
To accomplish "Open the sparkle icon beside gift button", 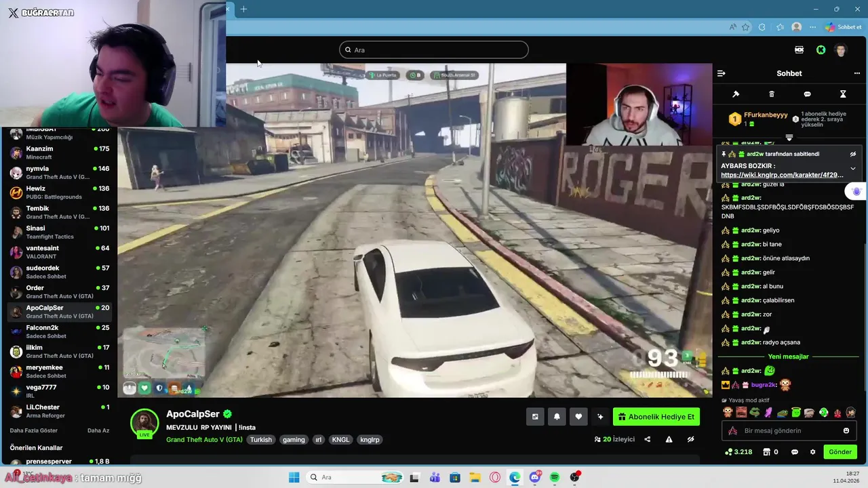I will click(x=600, y=417).
